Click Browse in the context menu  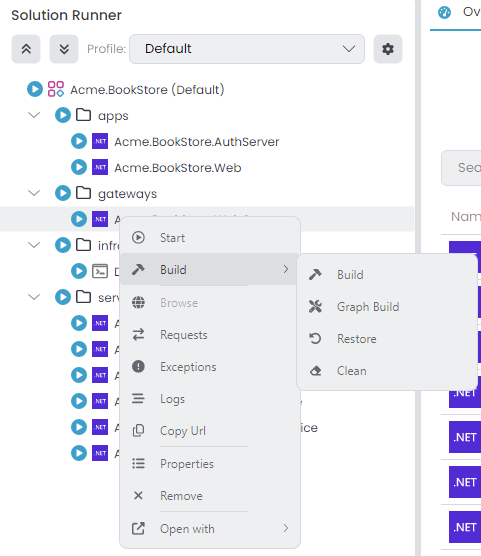(210, 303)
